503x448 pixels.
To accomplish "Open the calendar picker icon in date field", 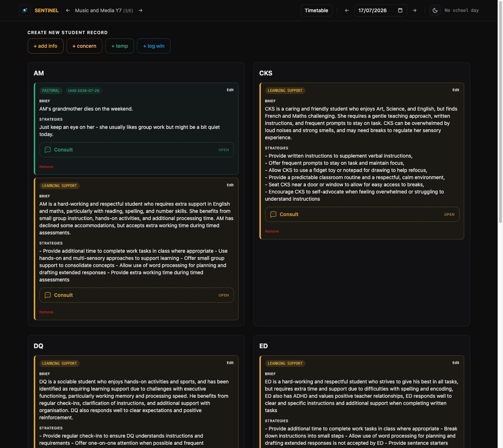I will (x=400, y=10).
